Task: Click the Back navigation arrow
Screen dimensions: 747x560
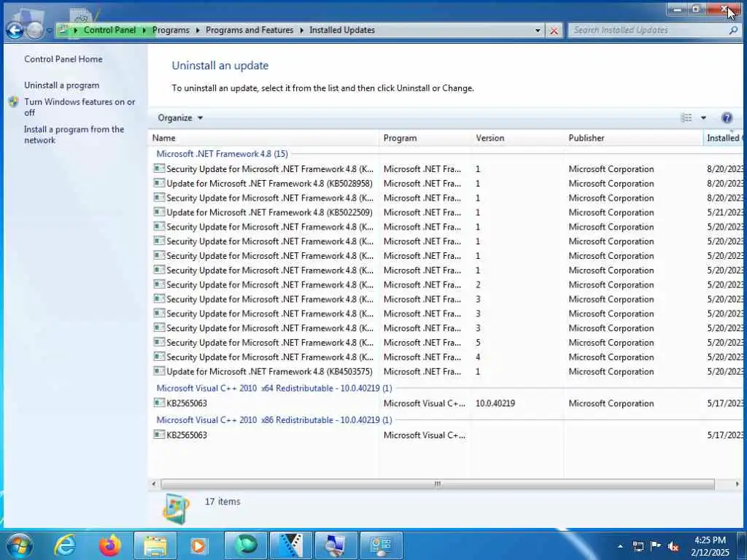Action: pos(15,31)
